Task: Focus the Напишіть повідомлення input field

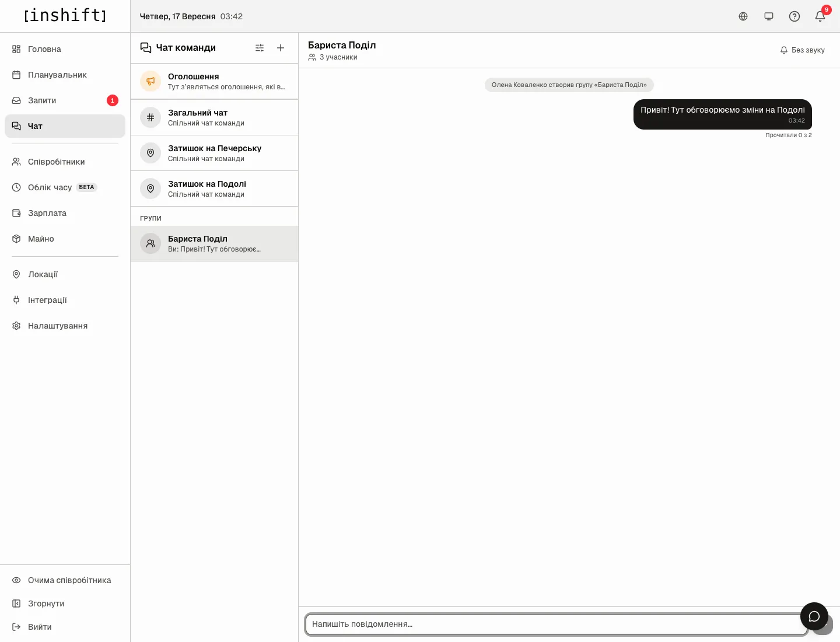Action: [556, 624]
